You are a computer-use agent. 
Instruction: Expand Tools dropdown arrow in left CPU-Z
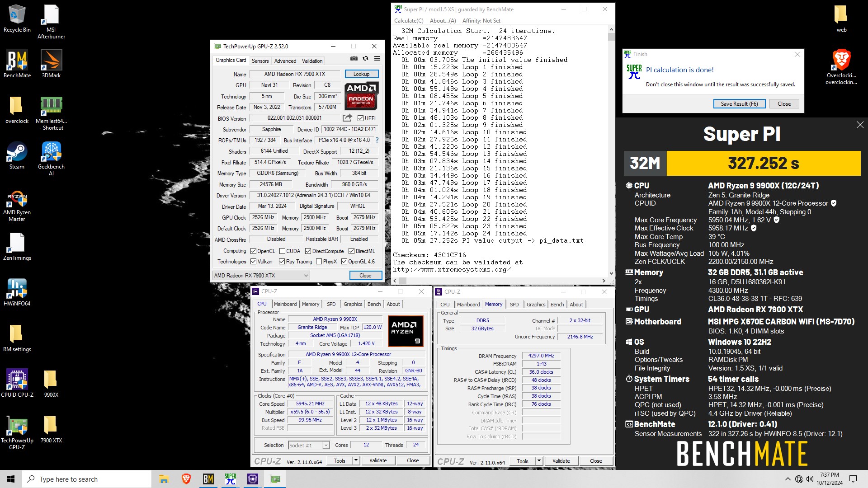click(x=356, y=460)
